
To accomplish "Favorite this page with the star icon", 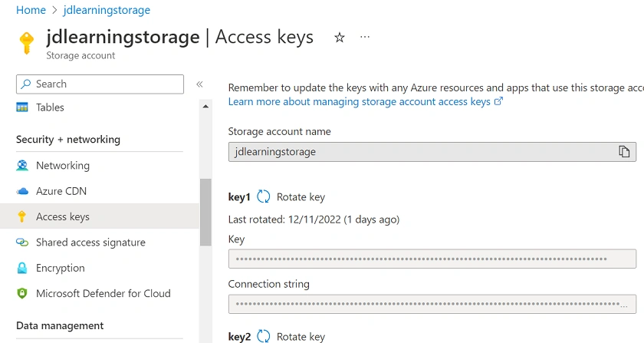I will pos(339,38).
